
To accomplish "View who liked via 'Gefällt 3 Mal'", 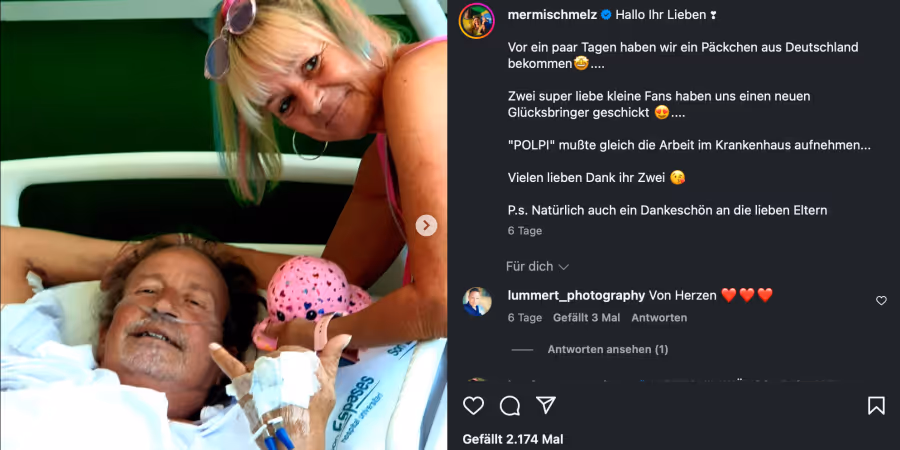I will point(587,318).
